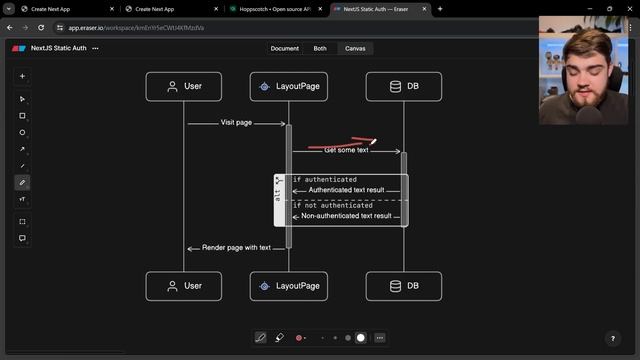This screenshot has width=640, height=360.
Task: Open the red stroke color picker
Action: point(301,338)
